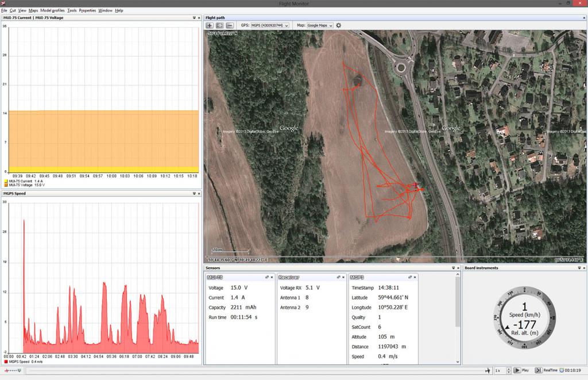Open the Maps menu
Viewport: 588px width, 380px height.
[33, 10]
